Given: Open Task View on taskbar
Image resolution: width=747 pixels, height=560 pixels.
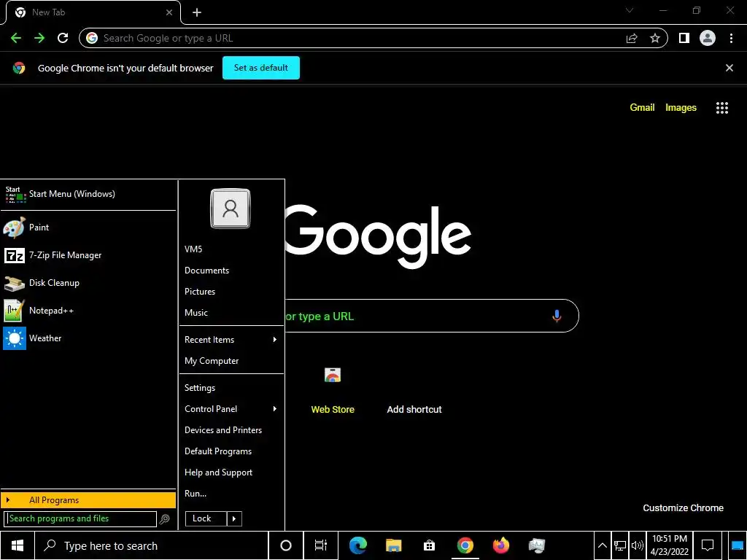Looking at the screenshot, I should tap(321, 545).
